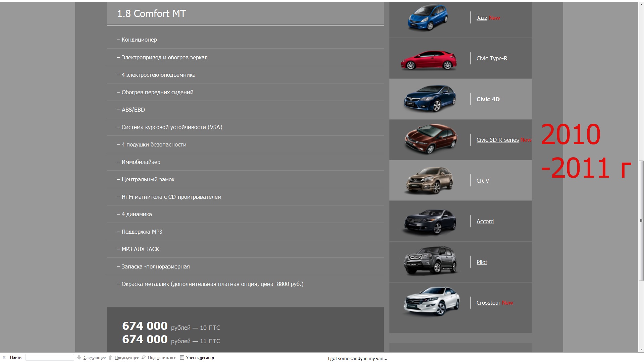Open the Crosstour model link
Viewport: 644px width, 362px height.
pos(488,303)
